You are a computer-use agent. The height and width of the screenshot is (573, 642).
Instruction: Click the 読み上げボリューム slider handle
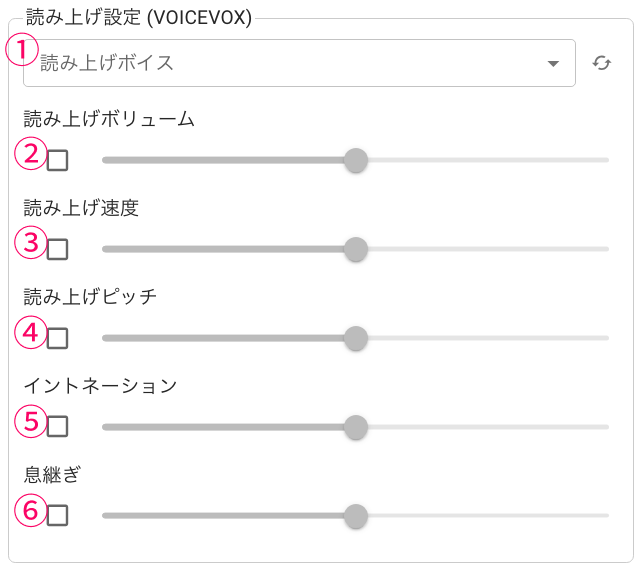(356, 160)
